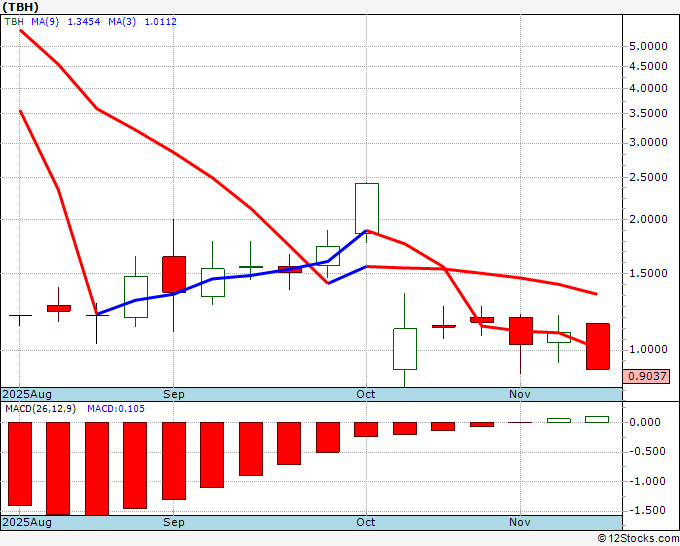
Task: Click the MACD(26,12,9) indicator label
Action: click(40, 409)
